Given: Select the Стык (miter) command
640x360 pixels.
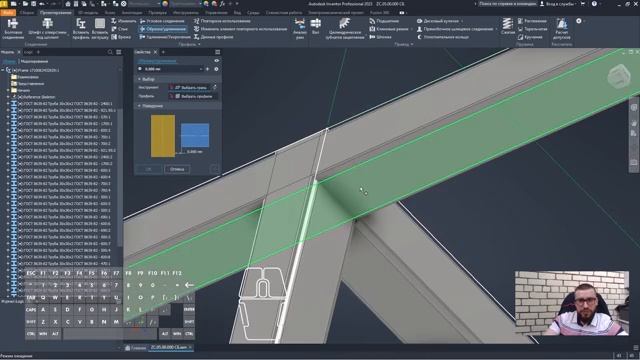Looking at the screenshot, I should (120, 29).
